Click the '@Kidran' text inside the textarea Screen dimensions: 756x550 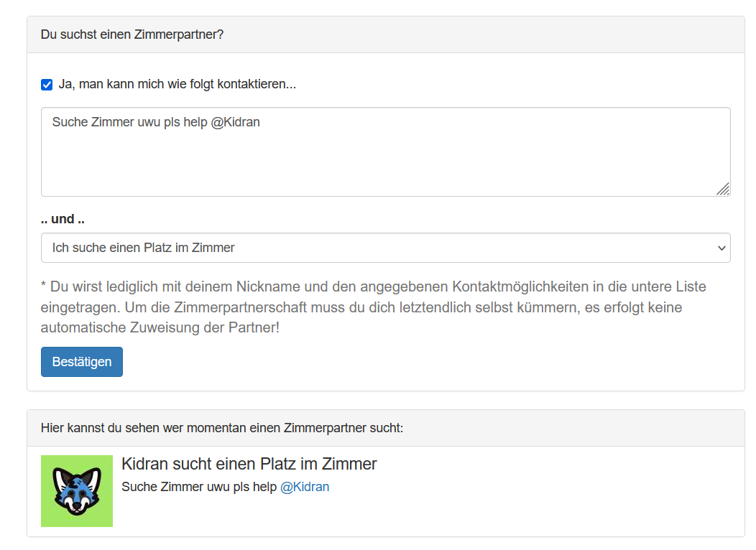tap(236, 122)
